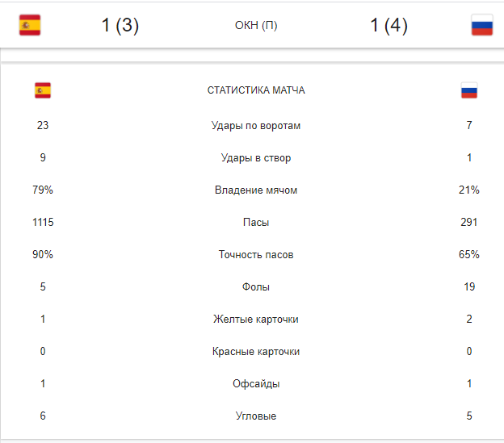Click the Удары по воротам row label
This screenshot has height=443, width=504.
(x=256, y=126)
